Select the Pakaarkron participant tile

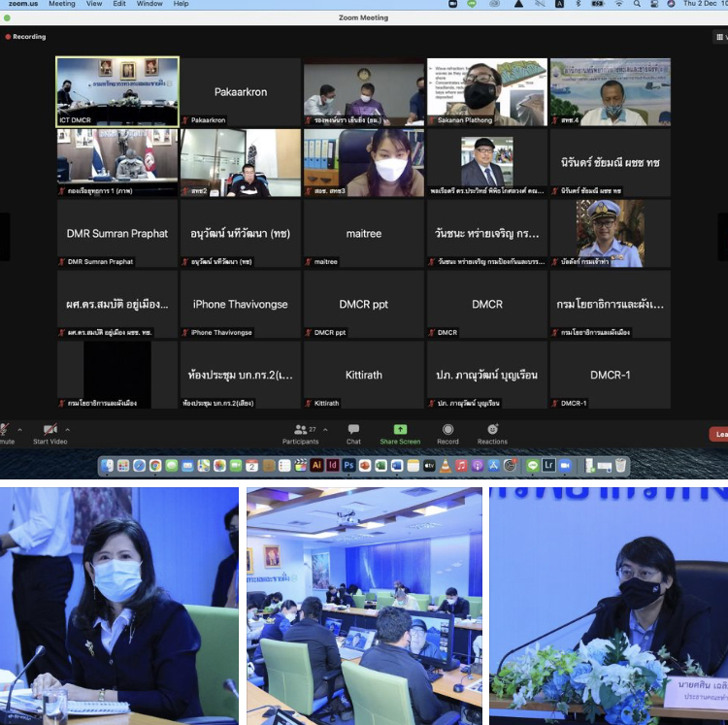pyautogui.click(x=241, y=92)
